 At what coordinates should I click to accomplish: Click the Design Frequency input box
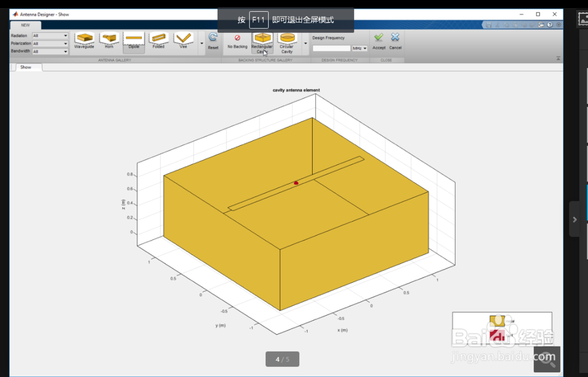point(332,48)
